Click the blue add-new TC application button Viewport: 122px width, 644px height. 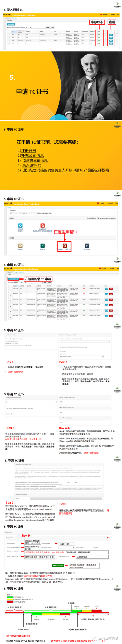14,279
